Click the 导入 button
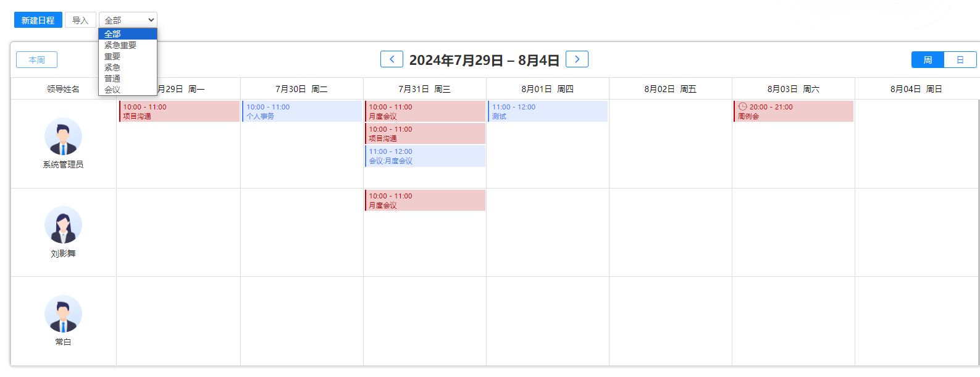The width and height of the screenshot is (980, 377). [x=80, y=20]
